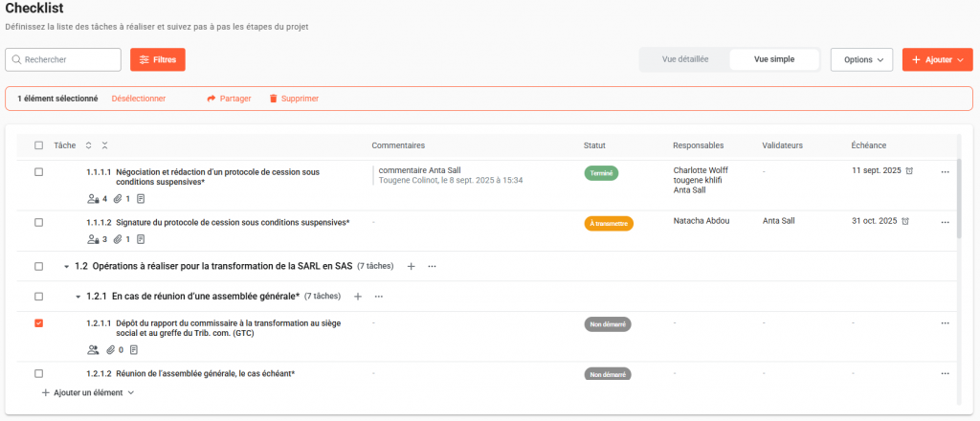980x421 pixels.
Task: Uncheck the selected checkbox for task 1.2.1.1
Action: (x=38, y=323)
